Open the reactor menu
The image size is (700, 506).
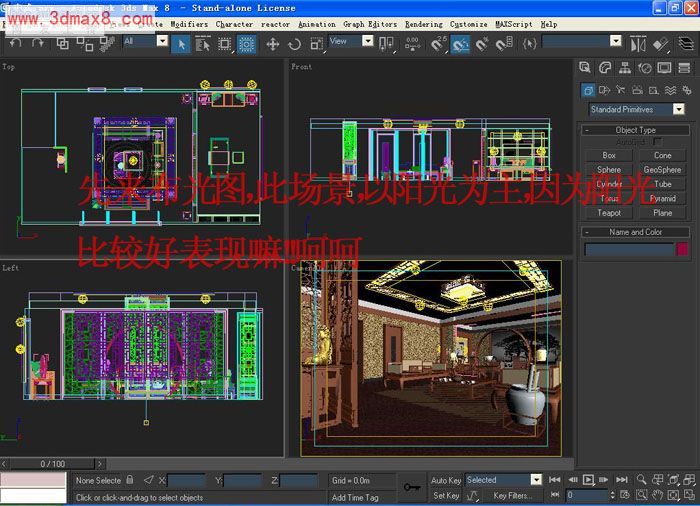[x=275, y=24]
